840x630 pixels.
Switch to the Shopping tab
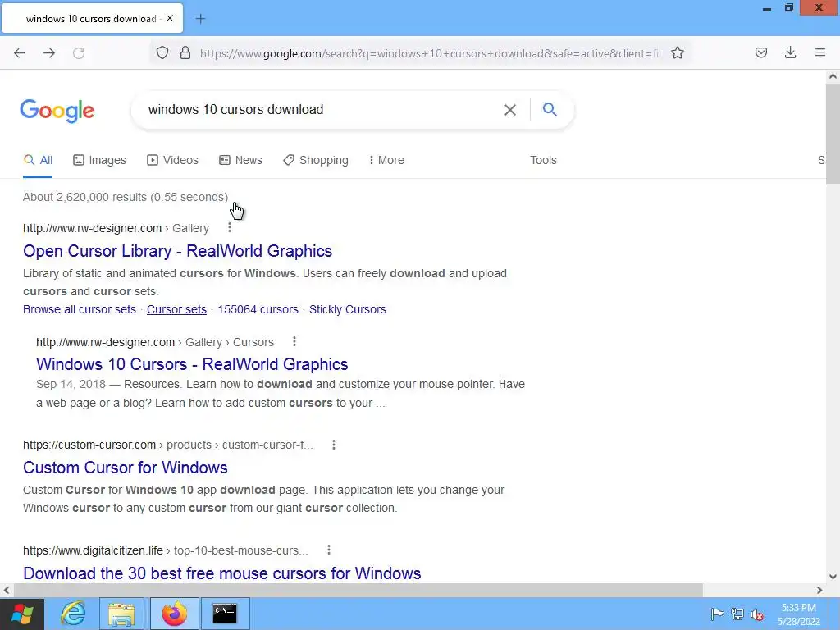(x=316, y=160)
